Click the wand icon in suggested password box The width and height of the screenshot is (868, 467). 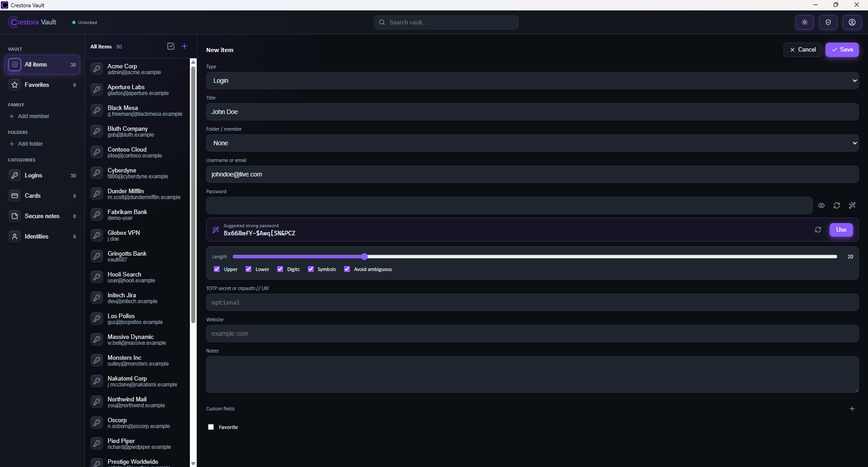tap(216, 230)
